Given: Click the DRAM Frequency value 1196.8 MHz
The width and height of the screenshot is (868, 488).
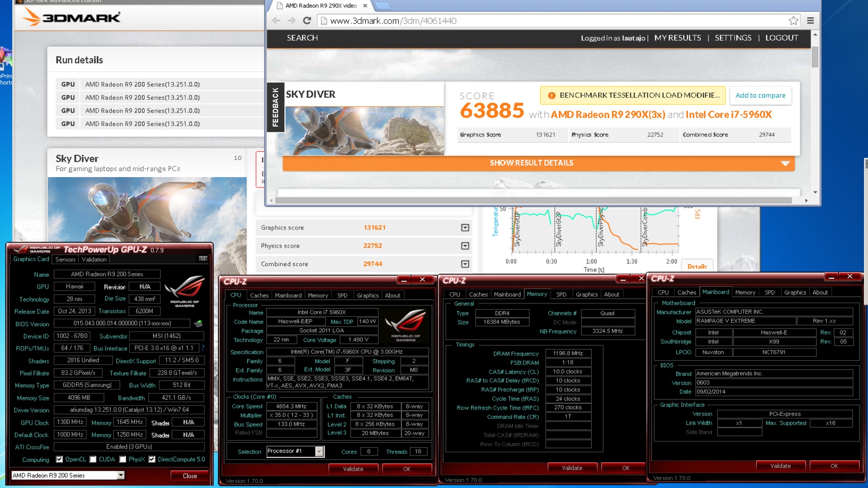Looking at the screenshot, I should tap(568, 353).
